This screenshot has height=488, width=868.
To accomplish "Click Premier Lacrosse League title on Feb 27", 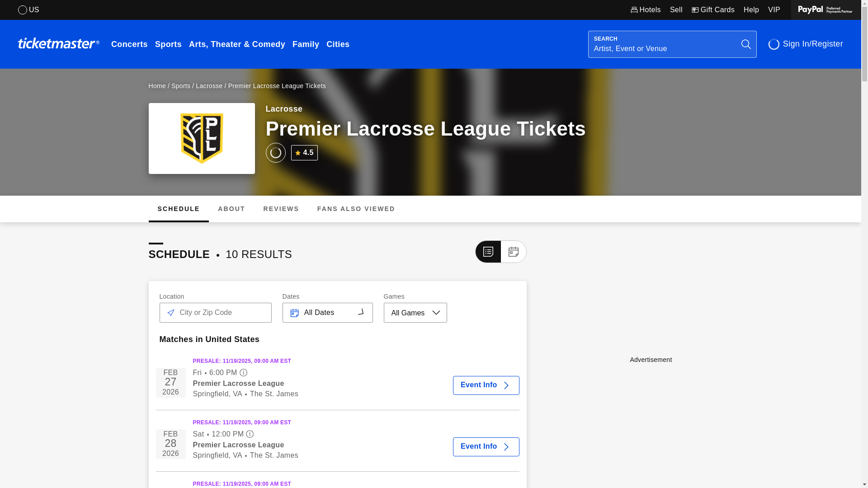I will (x=238, y=384).
